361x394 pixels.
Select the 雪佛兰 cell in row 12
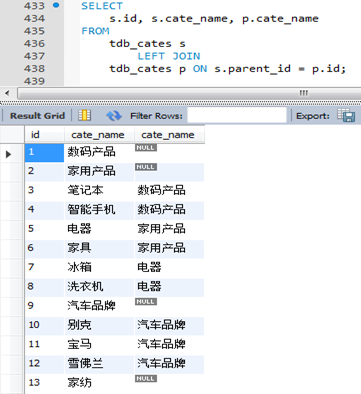tap(99, 364)
